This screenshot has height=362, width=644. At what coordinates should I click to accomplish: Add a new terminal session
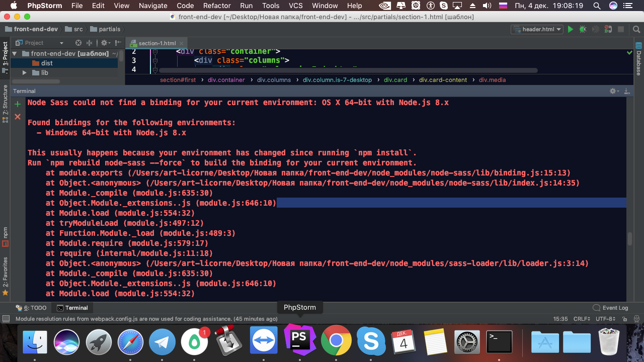click(18, 104)
